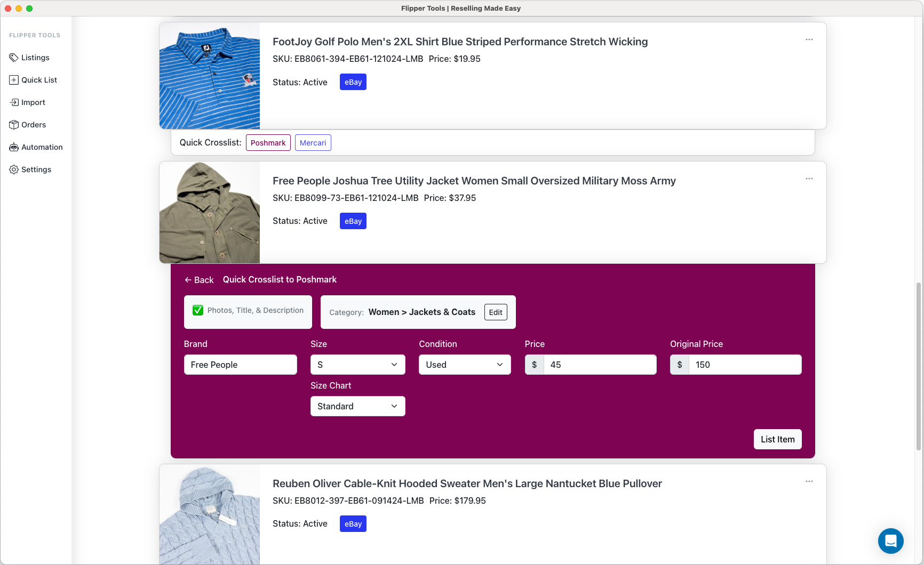
Task: Open Automation in the sidebar
Action: click(x=36, y=147)
